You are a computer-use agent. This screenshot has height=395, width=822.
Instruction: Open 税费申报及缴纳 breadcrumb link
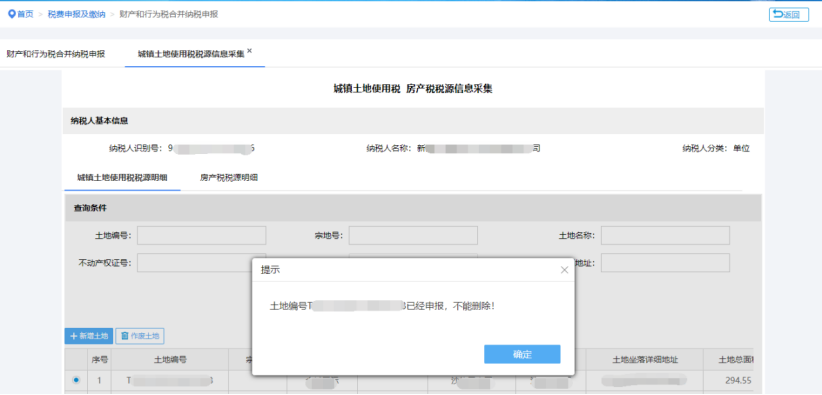click(76, 14)
